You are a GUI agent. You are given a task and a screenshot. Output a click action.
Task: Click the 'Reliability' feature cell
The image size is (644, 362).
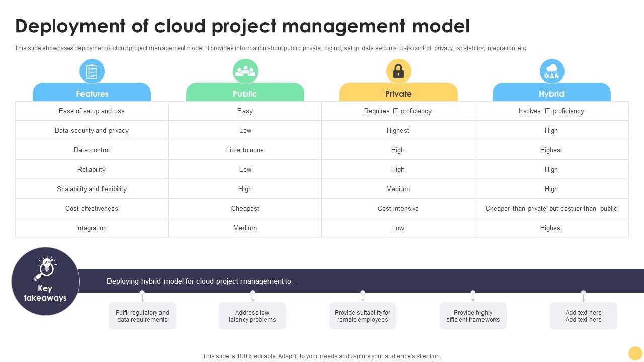click(x=92, y=169)
